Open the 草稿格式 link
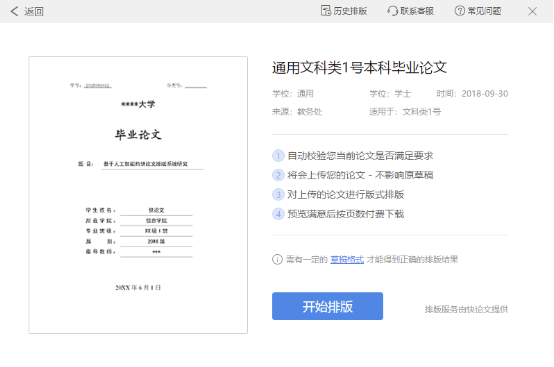 click(347, 259)
